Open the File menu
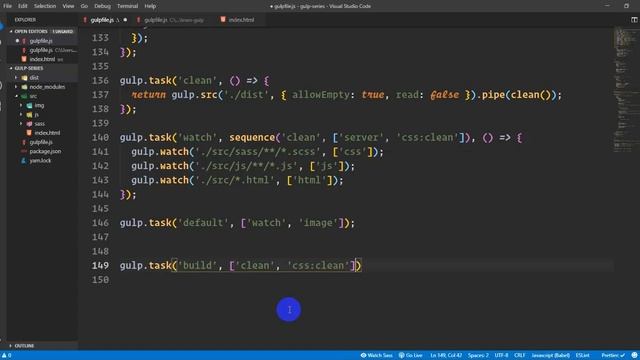This screenshot has height=360, width=640. pyautogui.click(x=7, y=6)
